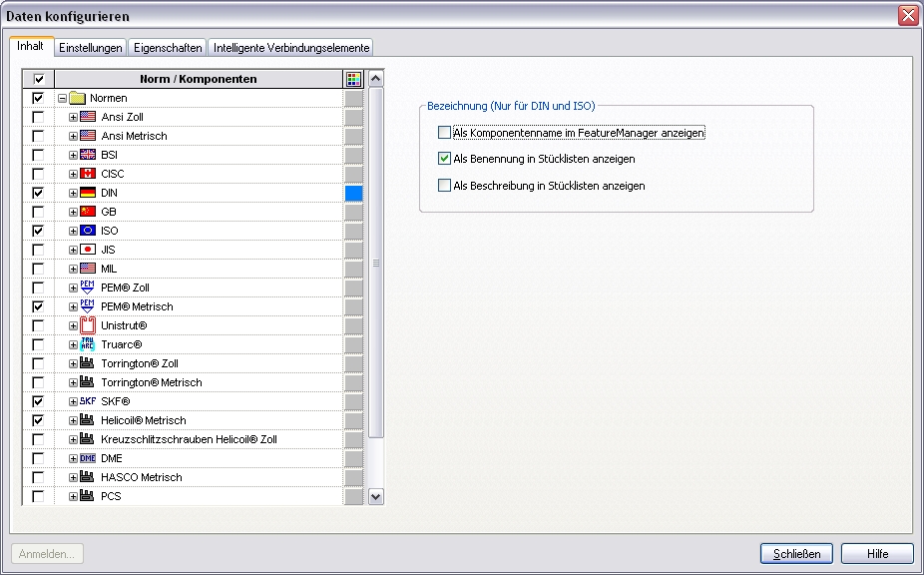Enable the Ansi Zoll checkbox
The height and width of the screenshot is (575, 924).
point(38,117)
